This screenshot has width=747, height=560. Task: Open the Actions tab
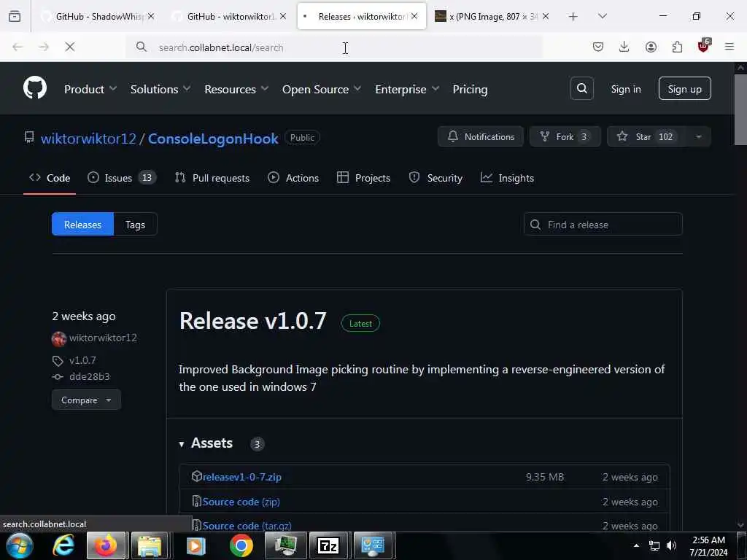pyautogui.click(x=293, y=178)
